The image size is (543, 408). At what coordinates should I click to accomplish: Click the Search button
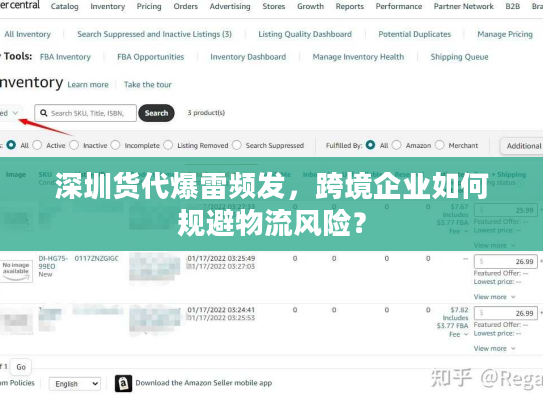click(156, 113)
